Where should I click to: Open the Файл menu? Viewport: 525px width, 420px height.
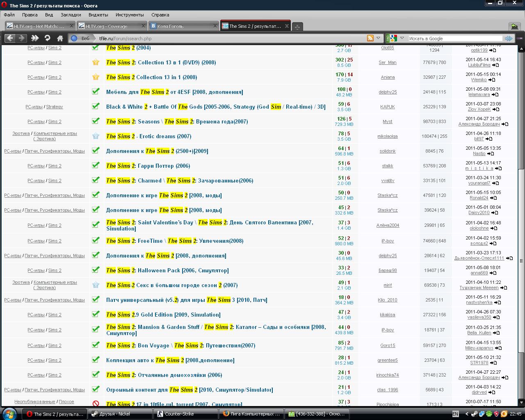click(9, 15)
